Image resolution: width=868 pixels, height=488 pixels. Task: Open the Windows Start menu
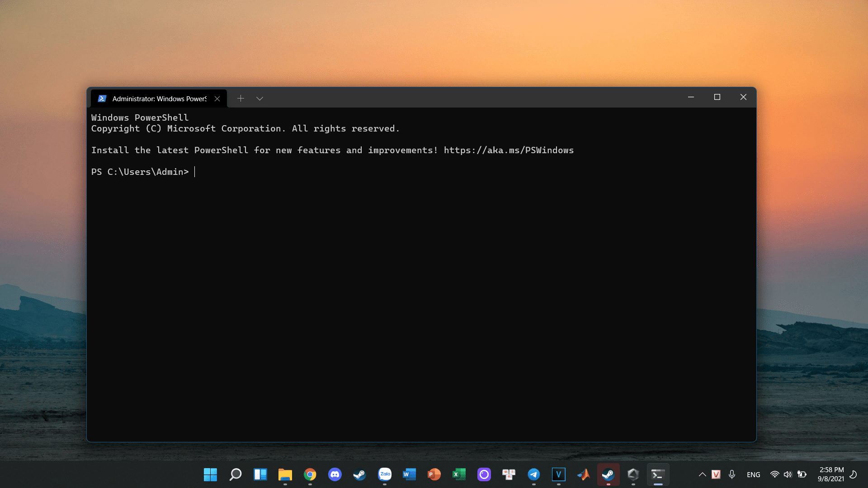coord(210,474)
